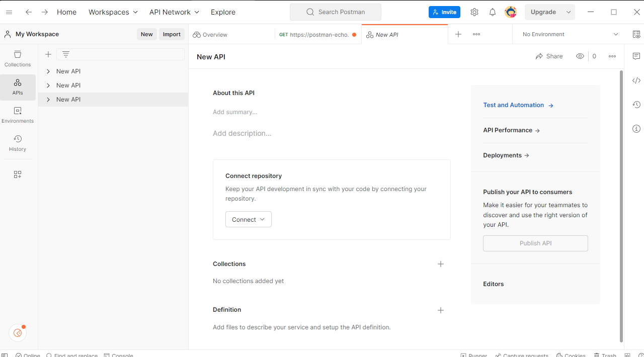Open the Explore menu item
The image size is (644, 357).
pos(223,12)
